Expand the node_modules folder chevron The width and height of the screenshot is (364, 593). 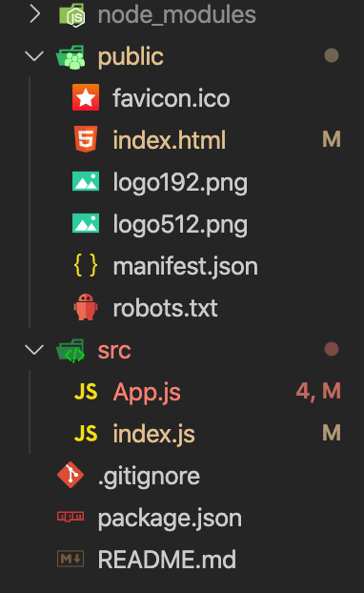[x=34, y=14]
